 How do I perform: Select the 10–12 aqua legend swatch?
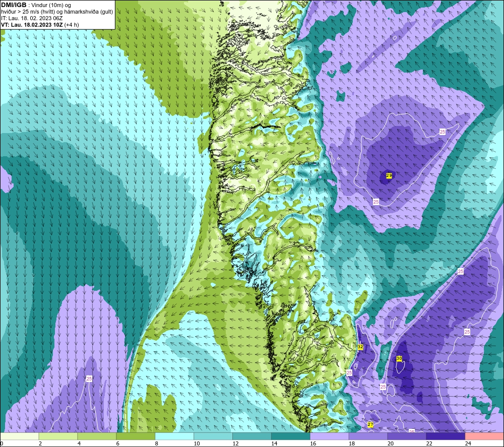213,436
